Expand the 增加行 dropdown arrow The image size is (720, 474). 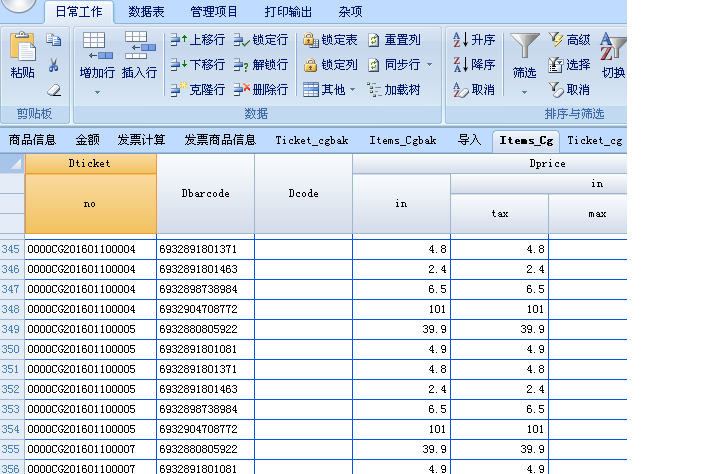[97, 92]
